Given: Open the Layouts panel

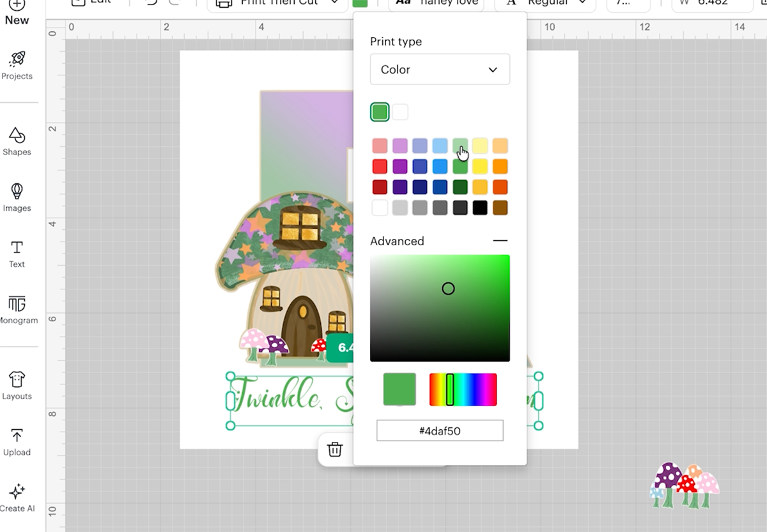Looking at the screenshot, I should click(17, 386).
